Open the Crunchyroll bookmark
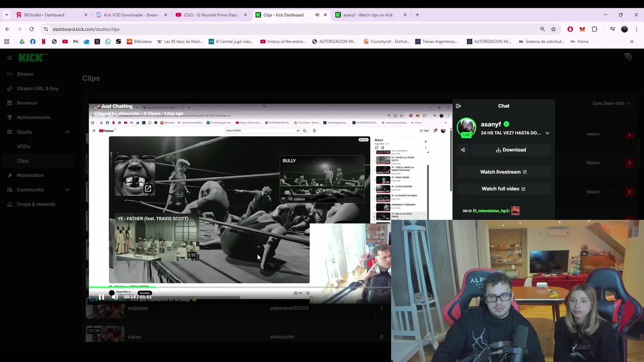The width and height of the screenshot is (644, 362). point(386,42)
